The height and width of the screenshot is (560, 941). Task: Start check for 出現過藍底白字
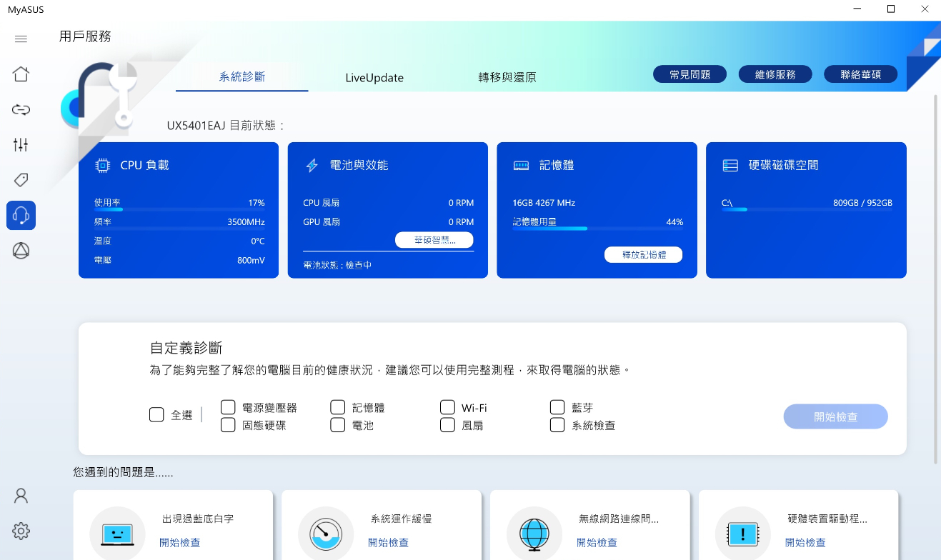coord(180,543)
